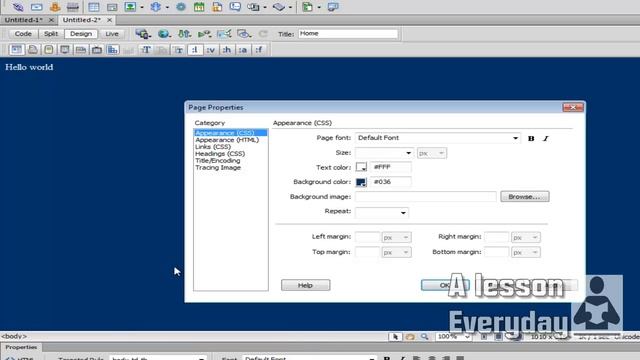
Task: Open the Page font dropdown
Action: (515, 138)
